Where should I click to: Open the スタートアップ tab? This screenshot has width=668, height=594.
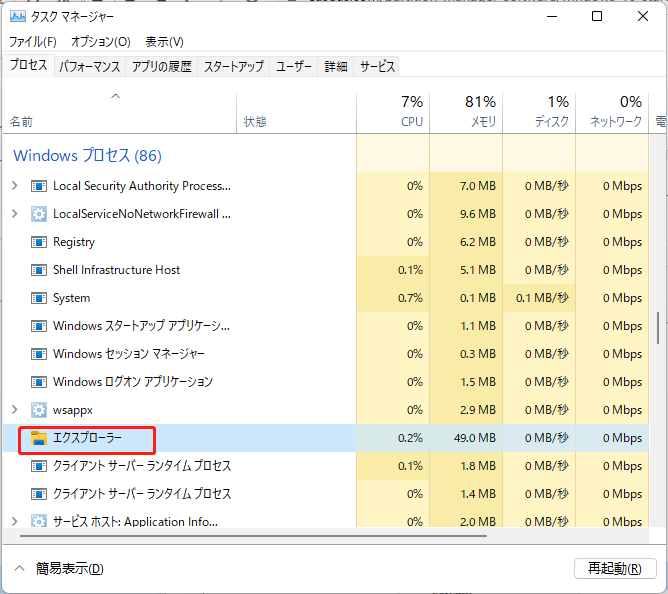[x=234, y=67]
